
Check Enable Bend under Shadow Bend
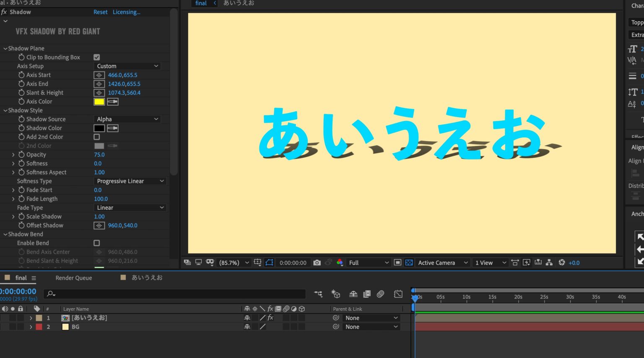[x=96, y=243]
